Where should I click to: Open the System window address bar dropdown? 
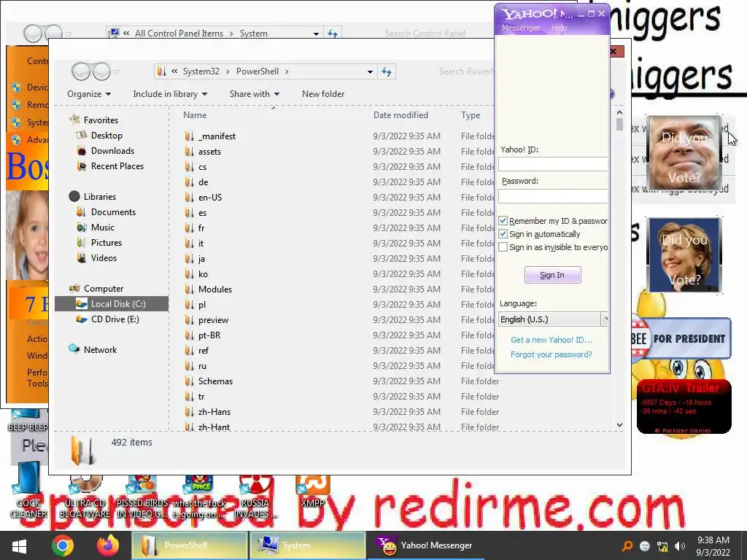(x=316, y=34)
